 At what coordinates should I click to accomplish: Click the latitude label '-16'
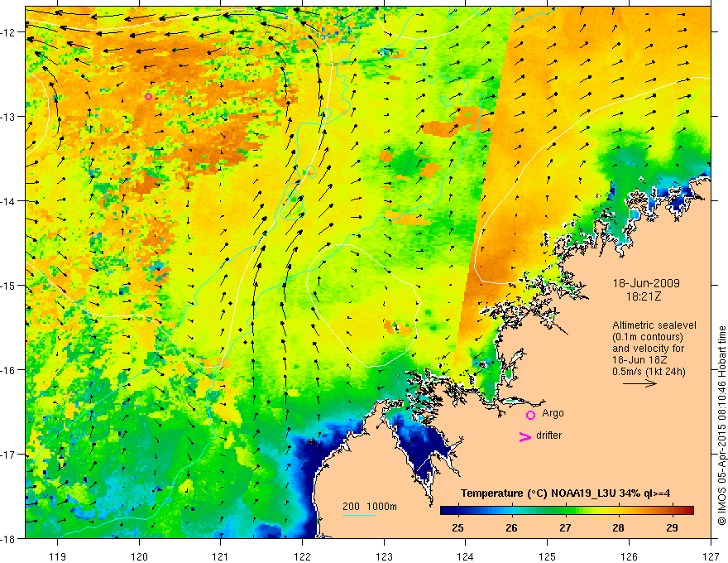(9, 370)
